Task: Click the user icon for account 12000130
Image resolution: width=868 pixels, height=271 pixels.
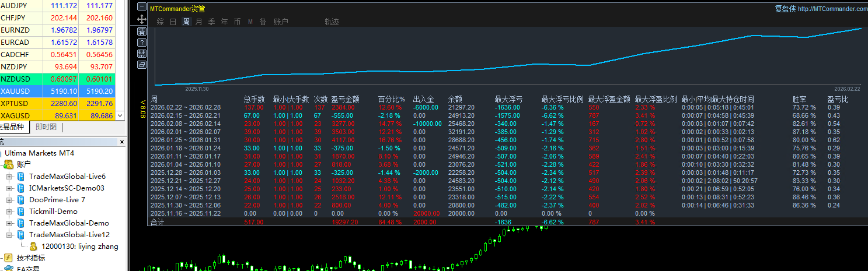Action: pyautogui.click(x=33, y=246)
